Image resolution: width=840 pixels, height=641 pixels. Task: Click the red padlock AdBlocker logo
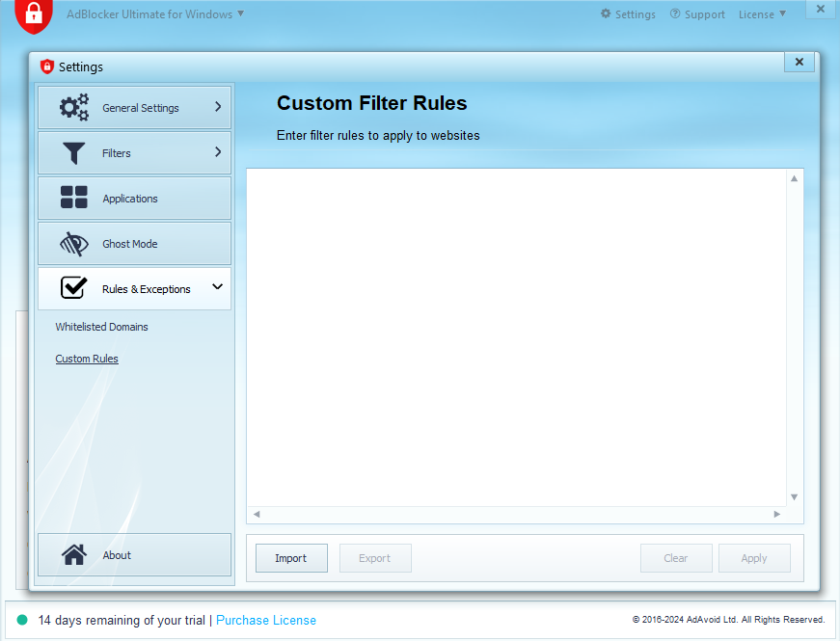[34, 13]
